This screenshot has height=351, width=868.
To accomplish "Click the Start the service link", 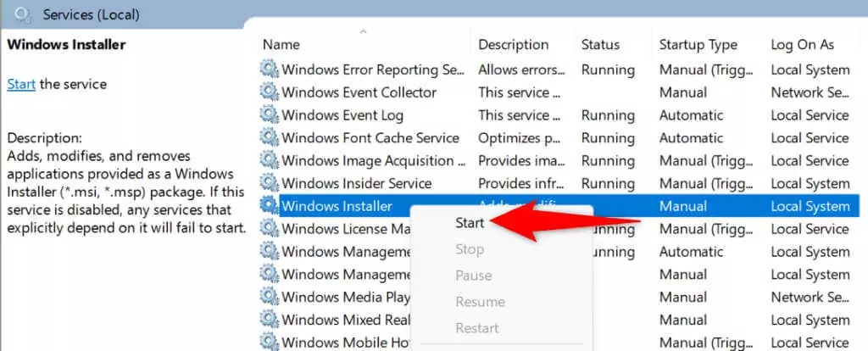I will tap(21, 84).
